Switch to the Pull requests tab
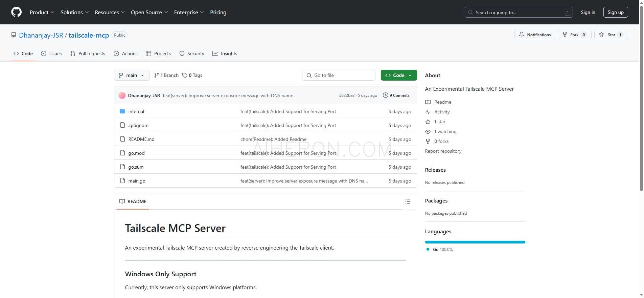The height and width of the screenshot is (298, 644). pos(88,54)
